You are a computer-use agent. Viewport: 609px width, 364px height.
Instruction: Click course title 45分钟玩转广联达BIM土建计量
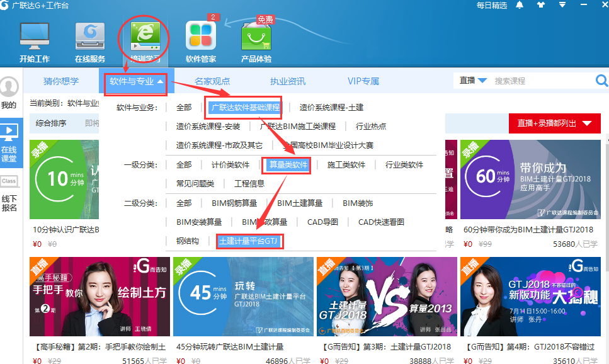point(230,346)
